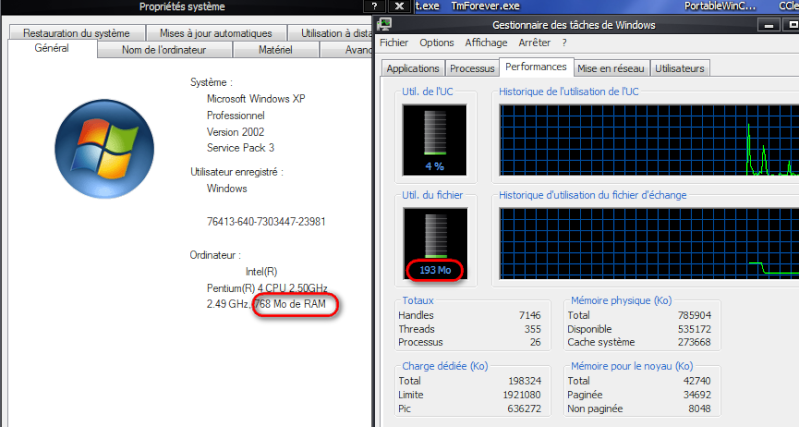Click the 'Professionnel' edition text
Image resolution: width=799 pixels, height=427 pixels.
pos(235,116)
